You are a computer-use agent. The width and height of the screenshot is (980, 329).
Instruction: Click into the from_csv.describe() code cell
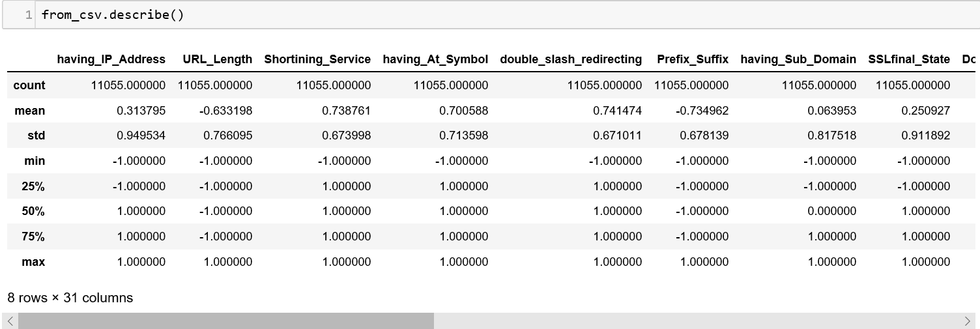point(456,15)
